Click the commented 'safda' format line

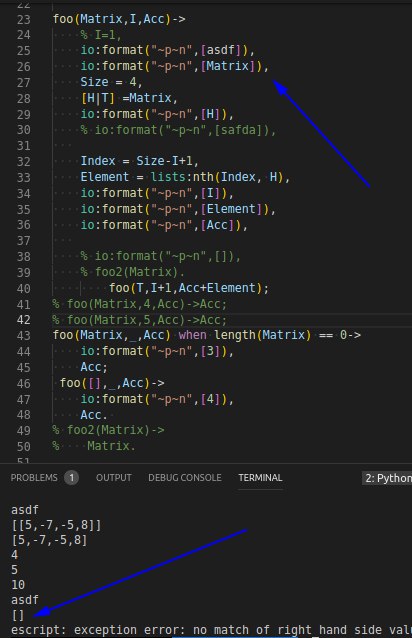179,130
